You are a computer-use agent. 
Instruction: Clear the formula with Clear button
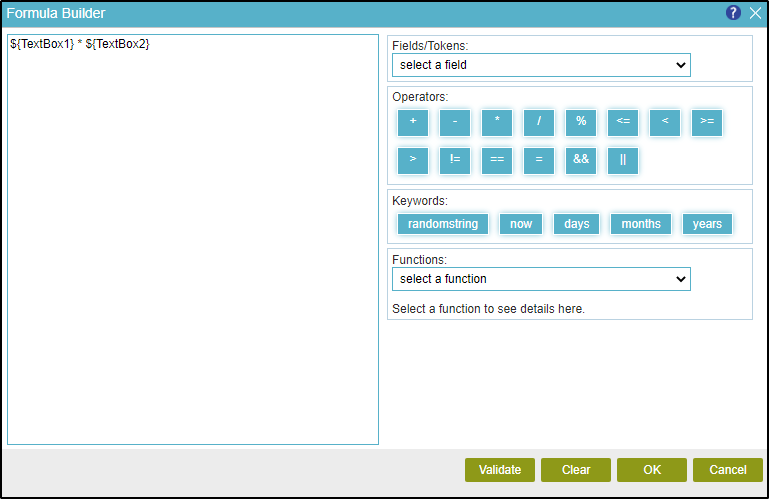(576, 470)
